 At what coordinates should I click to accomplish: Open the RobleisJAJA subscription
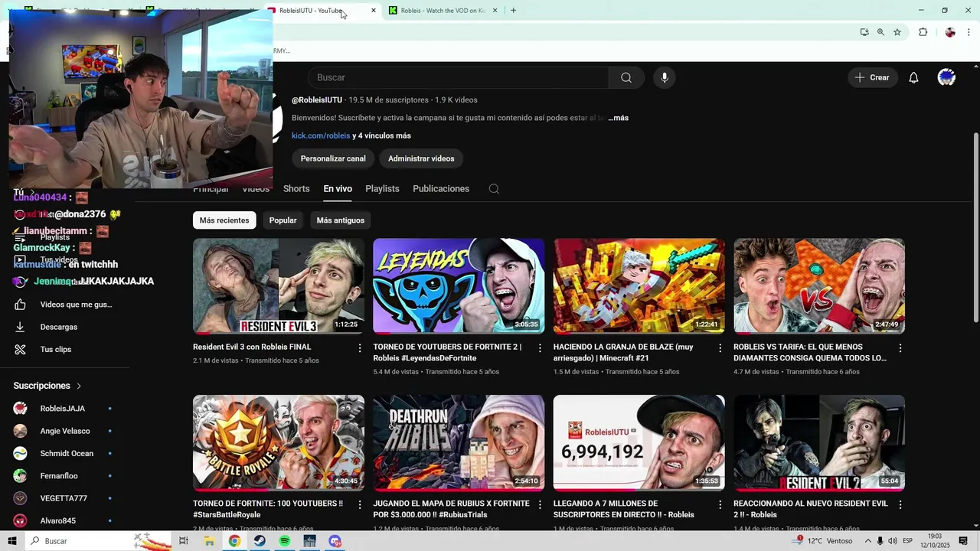tap(65, 409)
